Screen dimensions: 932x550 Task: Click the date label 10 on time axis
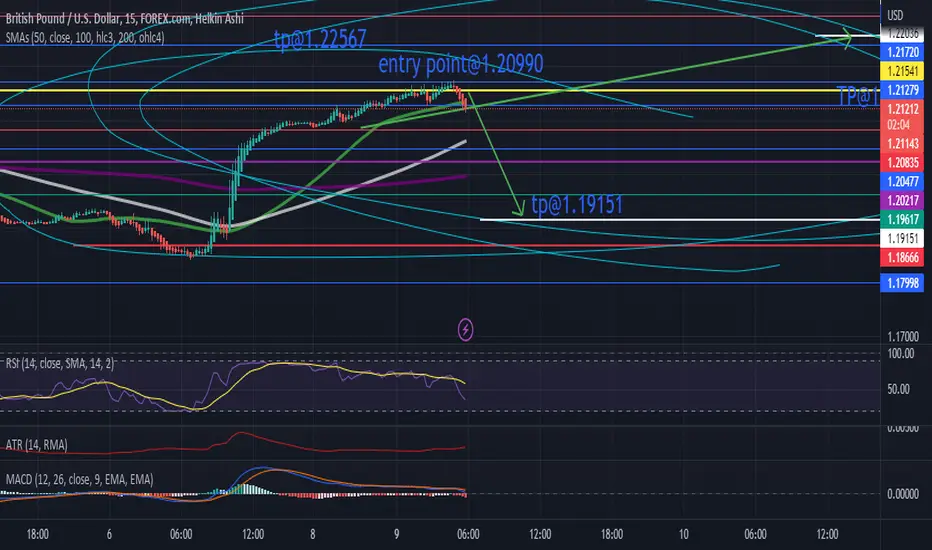(684, 535)
